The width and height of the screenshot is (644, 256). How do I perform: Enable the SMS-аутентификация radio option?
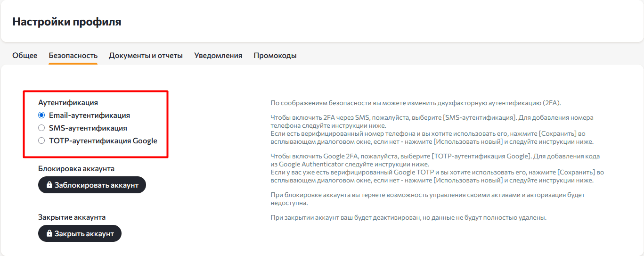click(41, 128)
